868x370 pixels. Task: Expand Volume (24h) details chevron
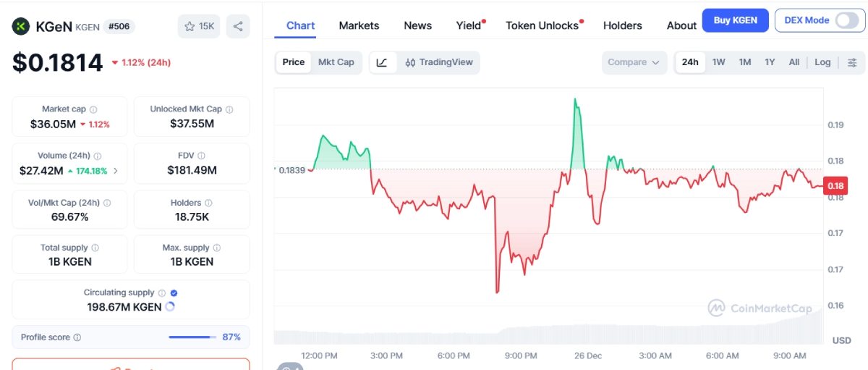pos(116,171)
